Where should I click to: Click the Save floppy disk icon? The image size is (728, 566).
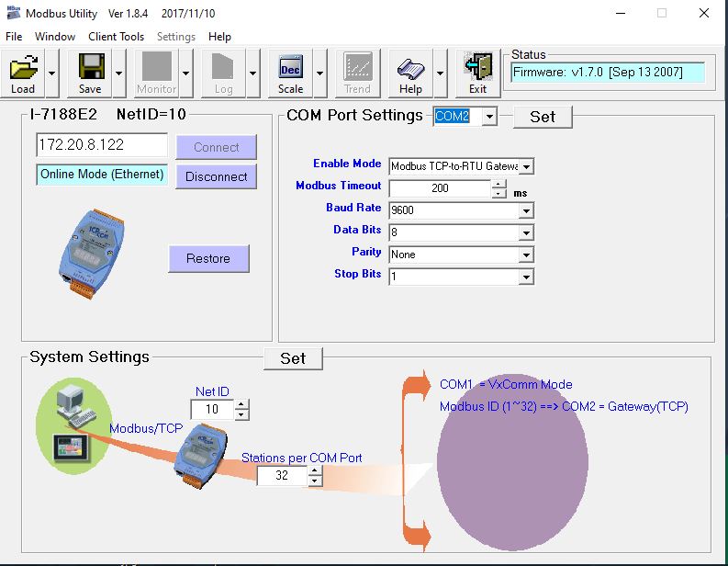point(91,66)
